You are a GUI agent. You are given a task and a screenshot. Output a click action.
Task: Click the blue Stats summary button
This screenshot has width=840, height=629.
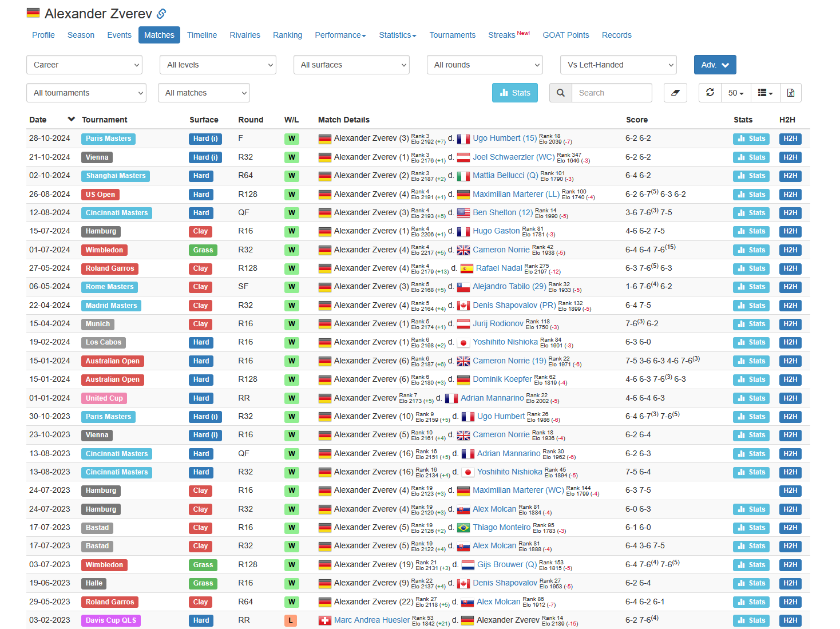tap(515, 93)
